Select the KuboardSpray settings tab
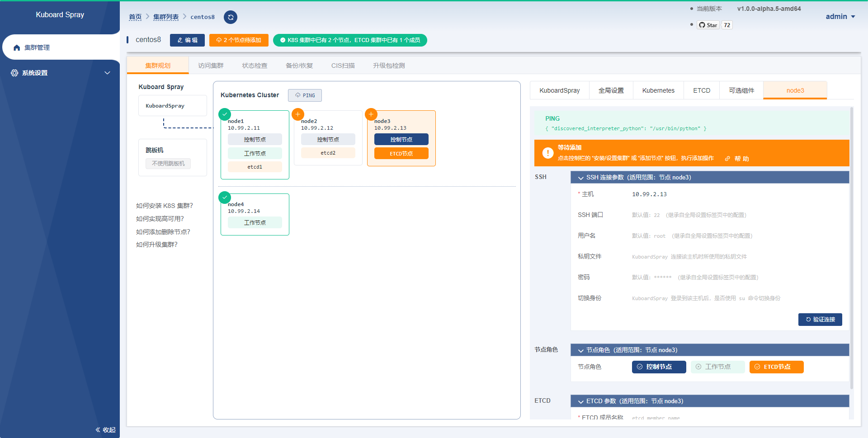 click(x=560, y=90)
